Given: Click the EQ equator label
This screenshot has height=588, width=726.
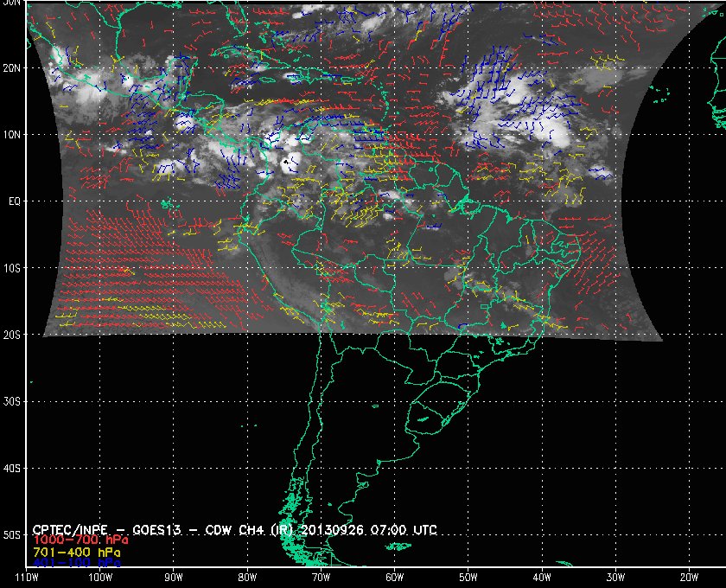Looking at the screenshot, I should tap(15, 201).
